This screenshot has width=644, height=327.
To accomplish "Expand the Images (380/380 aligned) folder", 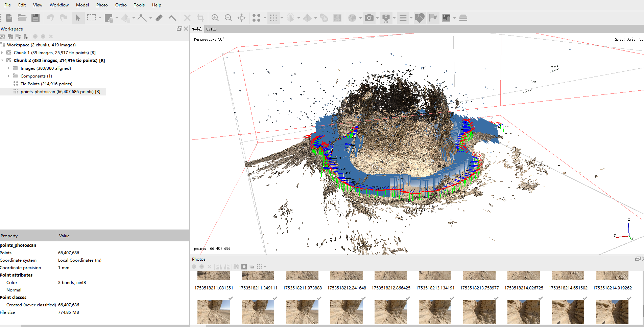I will coord(9,68).
